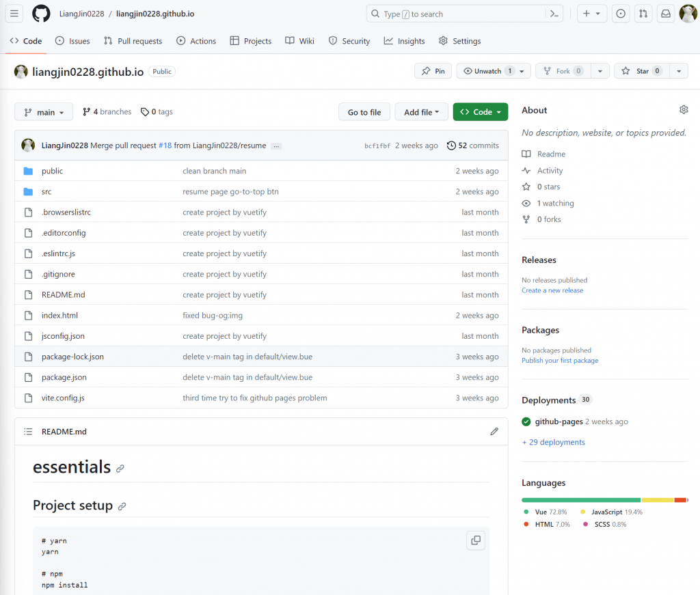
Task: Go to GitHub homepage logo
Action: point(41,14)
